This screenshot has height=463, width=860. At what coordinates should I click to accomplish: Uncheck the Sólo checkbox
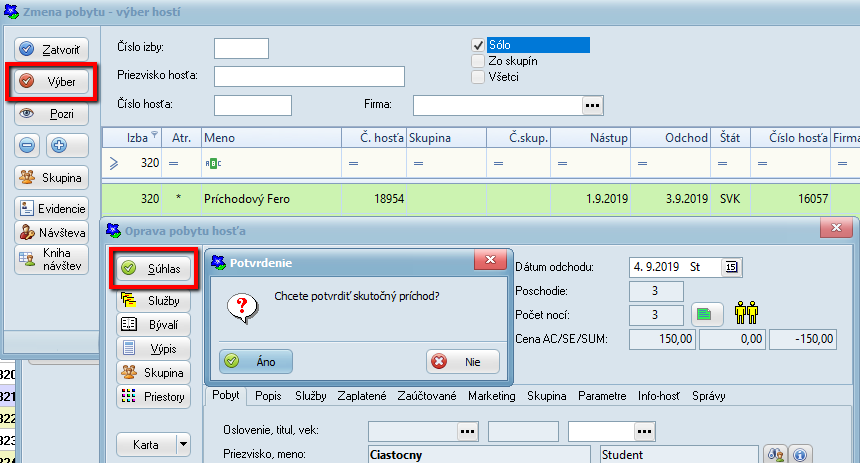point(478,45)
